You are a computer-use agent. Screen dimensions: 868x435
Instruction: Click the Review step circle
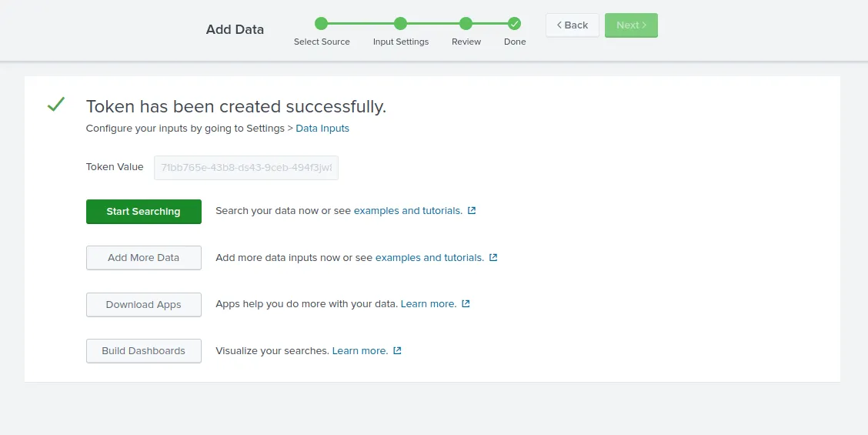466,23
